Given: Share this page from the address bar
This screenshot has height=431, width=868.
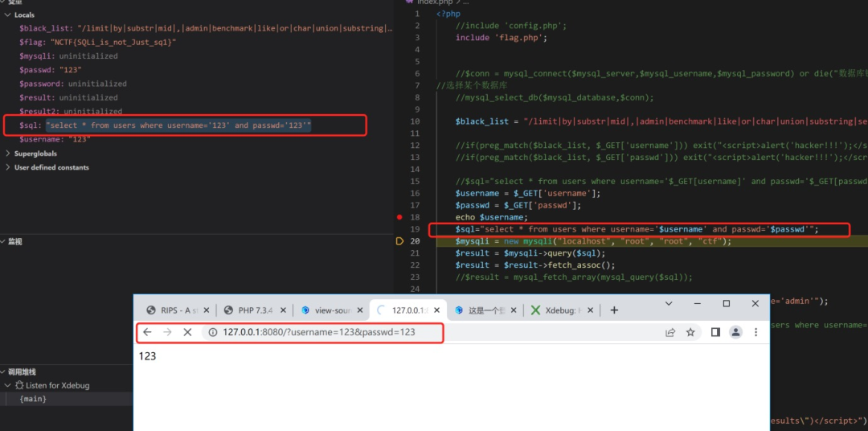Looking at the screenshot, I should (670, 332).
